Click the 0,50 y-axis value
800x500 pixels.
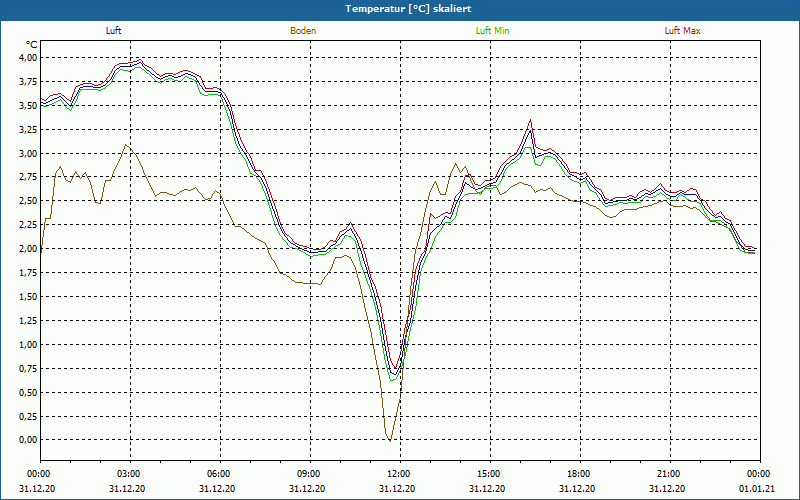[x=29, y=392]
